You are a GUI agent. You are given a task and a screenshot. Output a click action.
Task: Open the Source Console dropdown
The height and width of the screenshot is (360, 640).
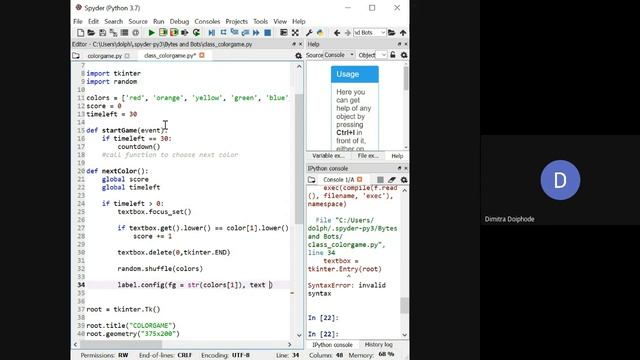point(339,55)
